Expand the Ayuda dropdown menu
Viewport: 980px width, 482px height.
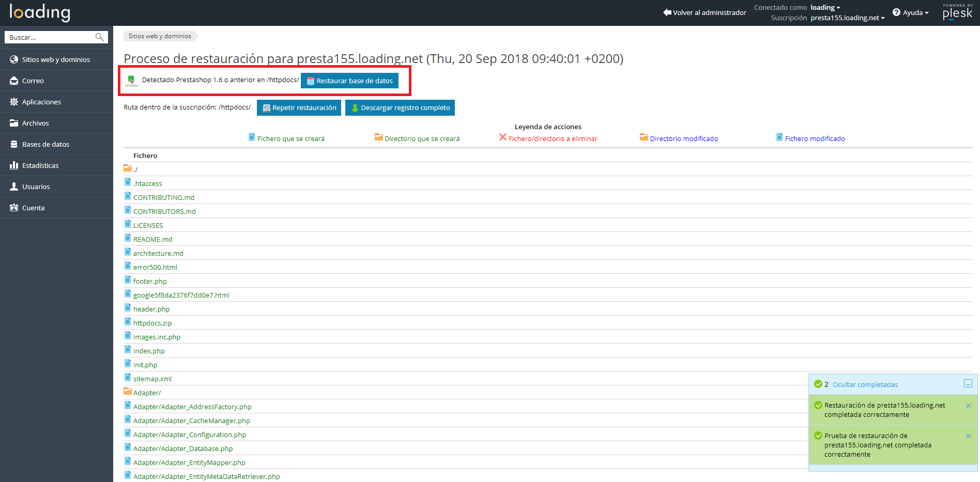(x=915, y=12)
